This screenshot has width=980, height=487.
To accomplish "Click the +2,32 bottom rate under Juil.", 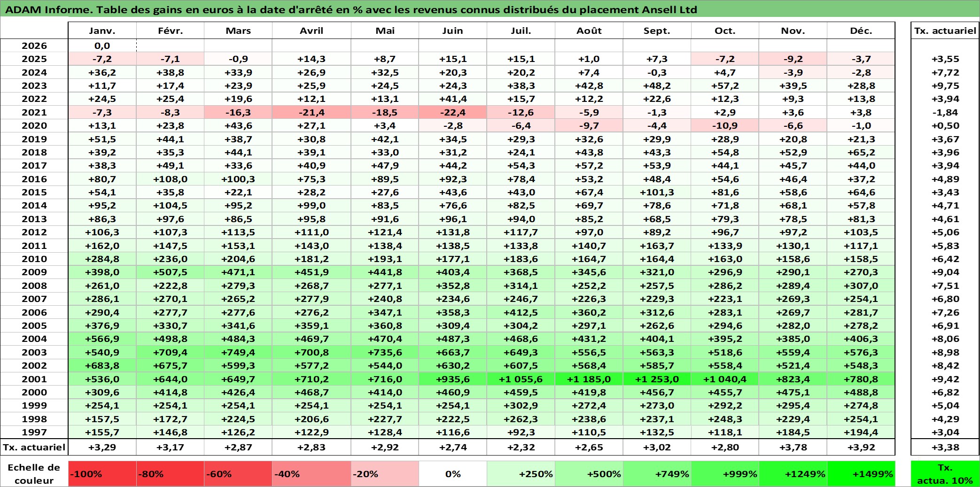I will coord(521,447).
